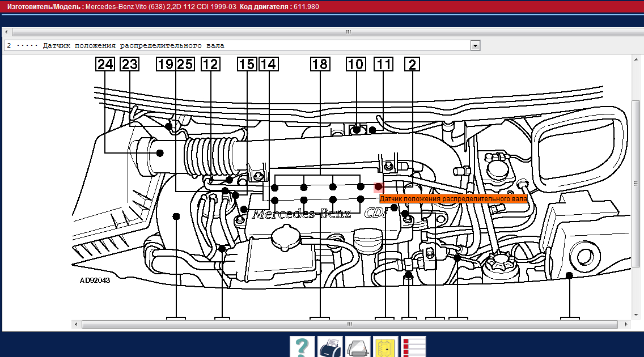The height and width of the screenshot is (357, 644).
Task: Click component number 18 label box
Action: point(320,65)
